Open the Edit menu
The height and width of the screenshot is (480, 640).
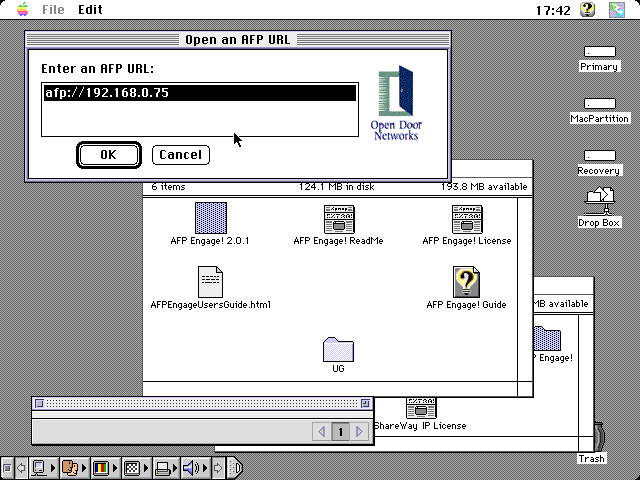[90, 9]
